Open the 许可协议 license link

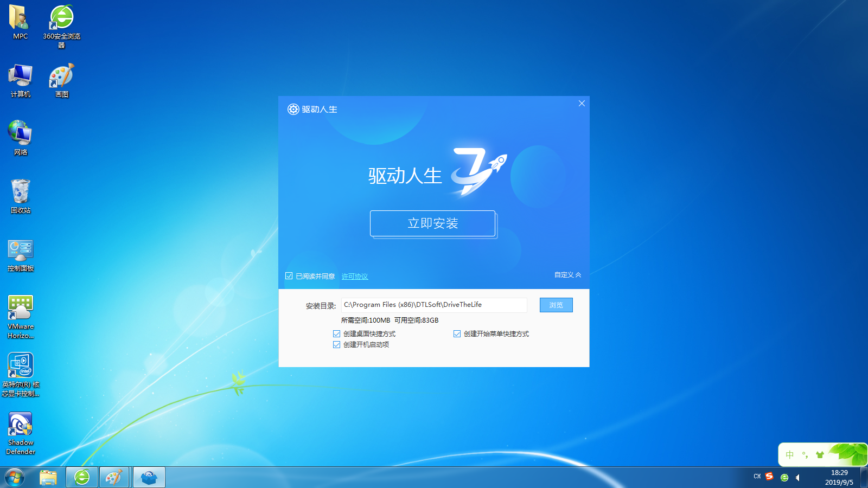click(x=355, y=277)
